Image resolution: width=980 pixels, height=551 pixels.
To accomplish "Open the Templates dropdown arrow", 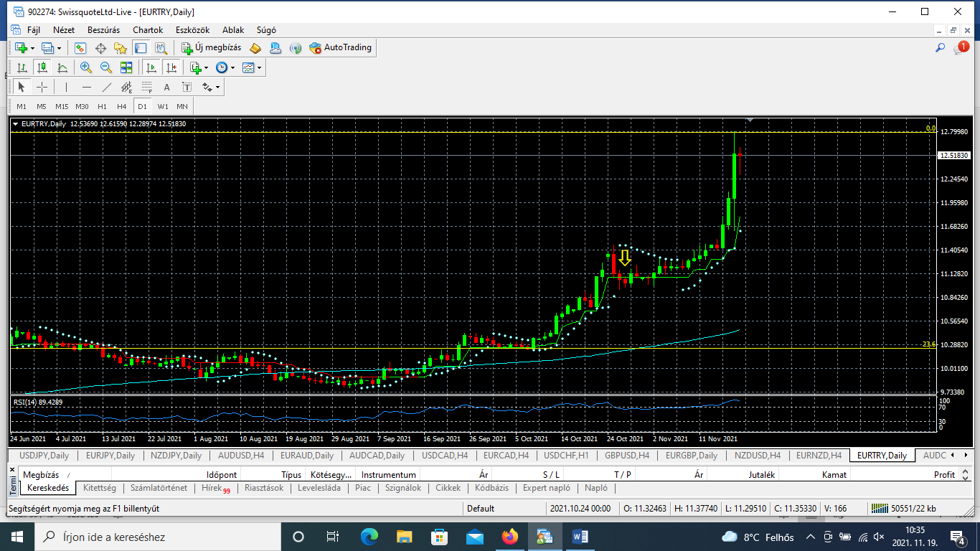I will (259, 68).
